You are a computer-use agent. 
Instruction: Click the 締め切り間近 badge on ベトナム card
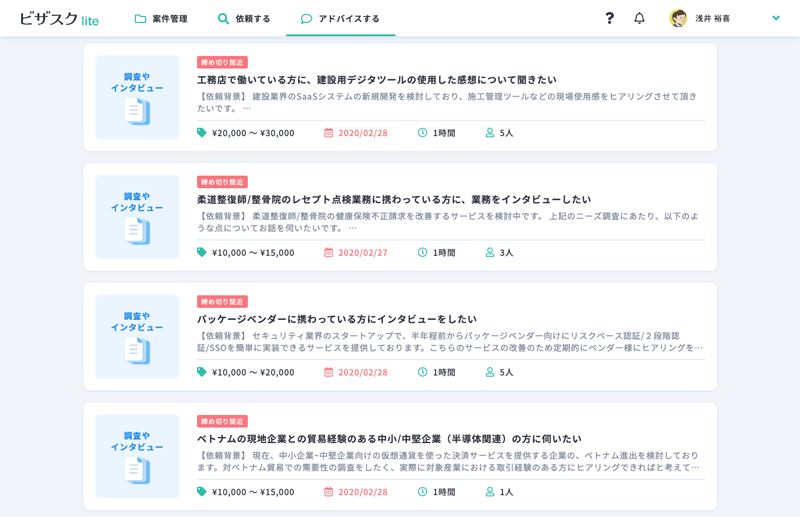pyautogui.click(x=222, y=421)
